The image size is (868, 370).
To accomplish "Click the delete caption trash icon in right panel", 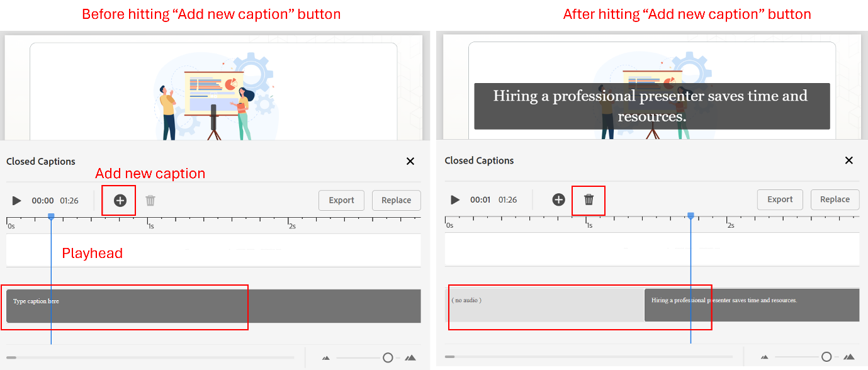I will point(589,199).
